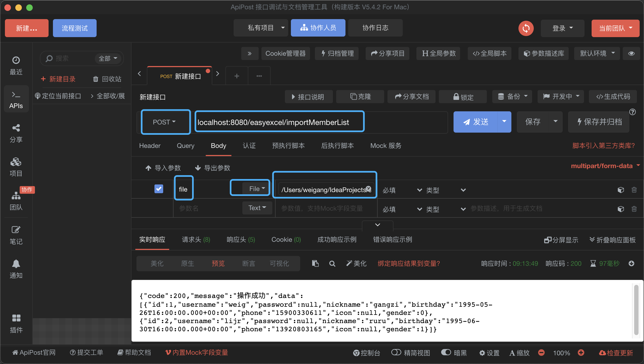Click copy response content icon
Image resolution: width=644 pixels, height=364 pixels.
coord(315,263)
